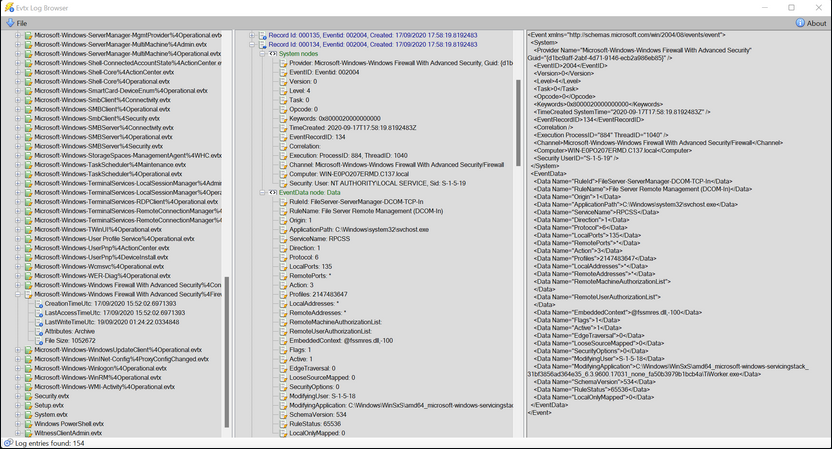Click icon beside RuleId: FileServer-ServerManager-DCOM-TCP-In
This screenshot has height=449, width=832.
283,202
